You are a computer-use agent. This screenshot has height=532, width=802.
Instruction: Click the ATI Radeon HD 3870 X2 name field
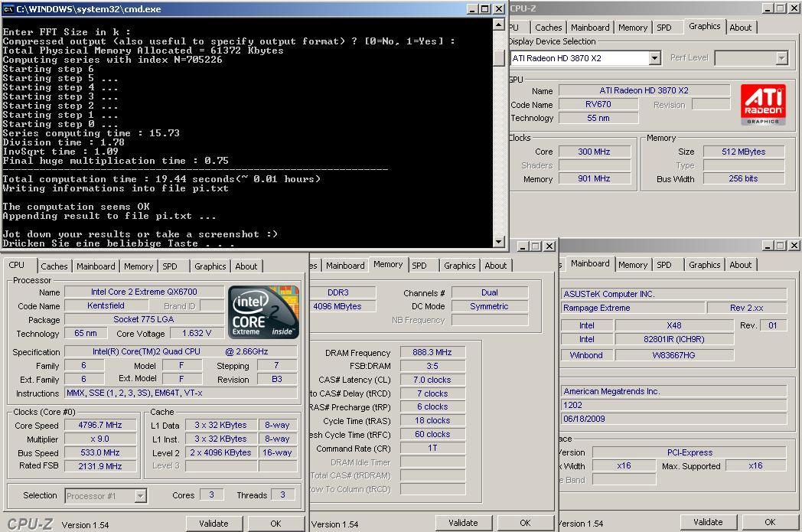[x=644, y=90]
